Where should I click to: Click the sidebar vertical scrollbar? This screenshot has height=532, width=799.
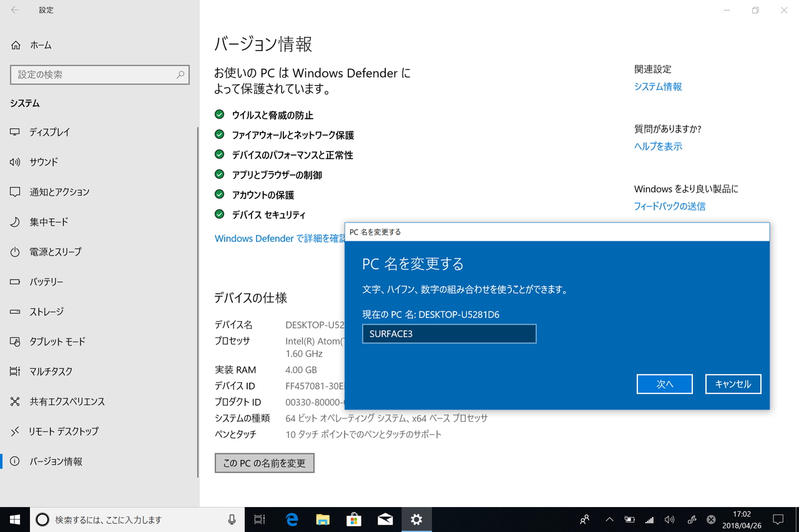tap(199, 302)
